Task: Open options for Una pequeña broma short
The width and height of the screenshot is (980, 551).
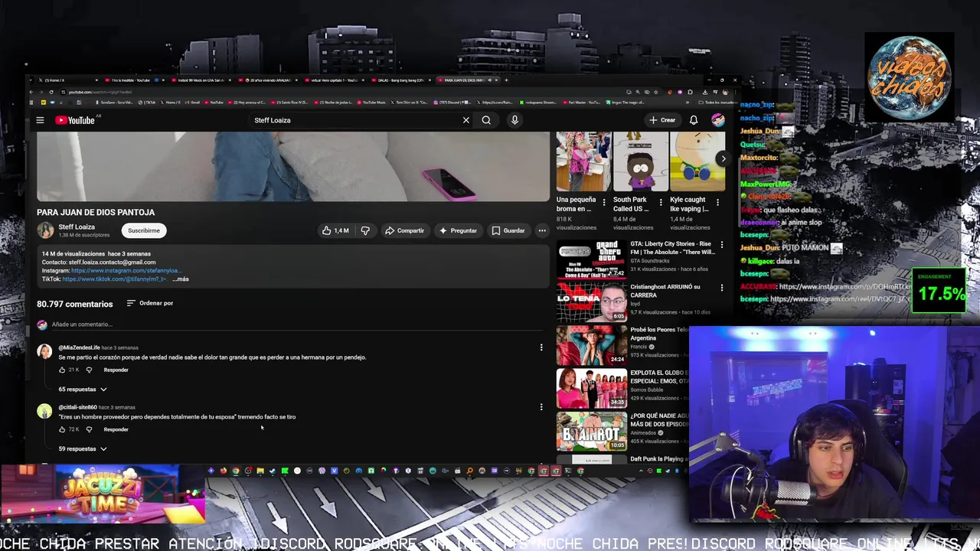Action: [603, 203]
